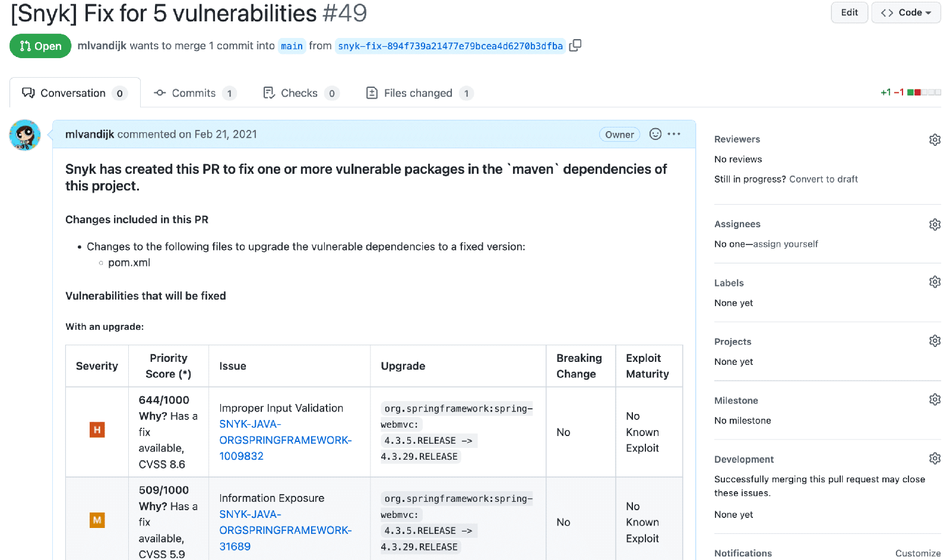Open Milestone settings gear
The width and height of the screenshot is (950, 560).
tap(935, 399)
